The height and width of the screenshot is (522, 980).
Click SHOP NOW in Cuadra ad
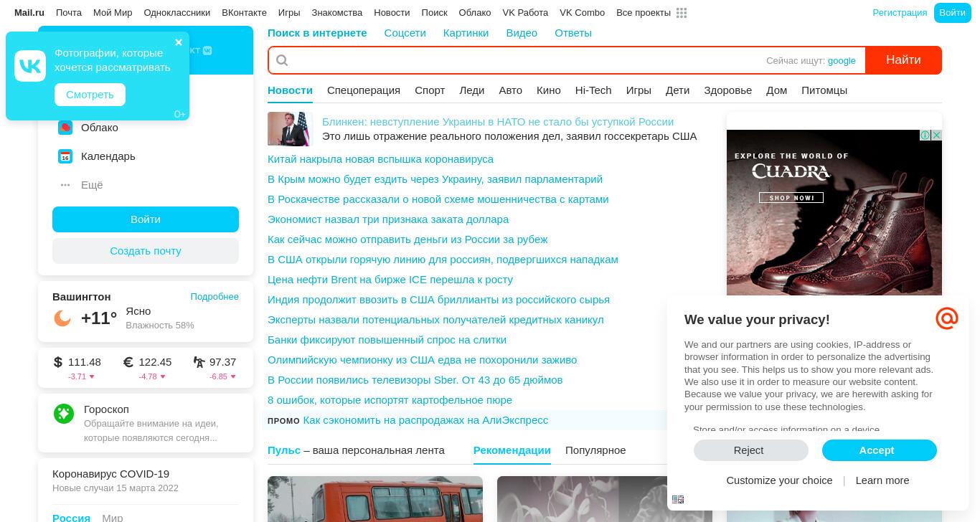point(791,198)
